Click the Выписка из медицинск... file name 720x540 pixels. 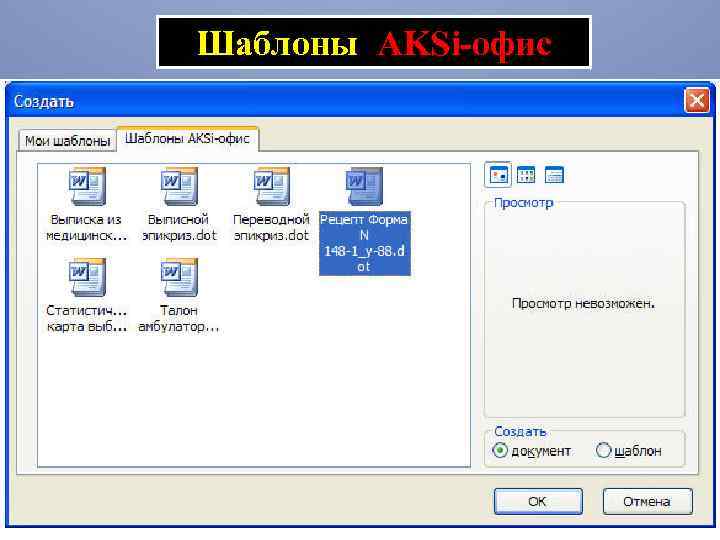pos(86,228)
